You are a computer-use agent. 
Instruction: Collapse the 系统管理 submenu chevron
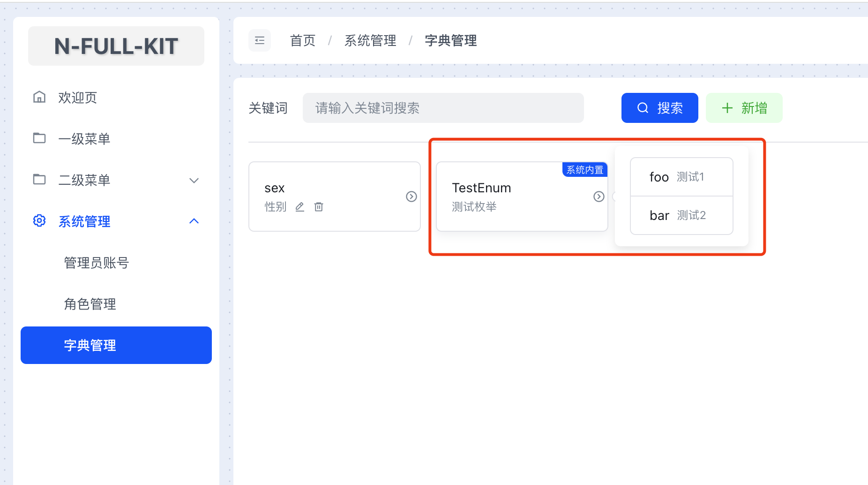194,220
